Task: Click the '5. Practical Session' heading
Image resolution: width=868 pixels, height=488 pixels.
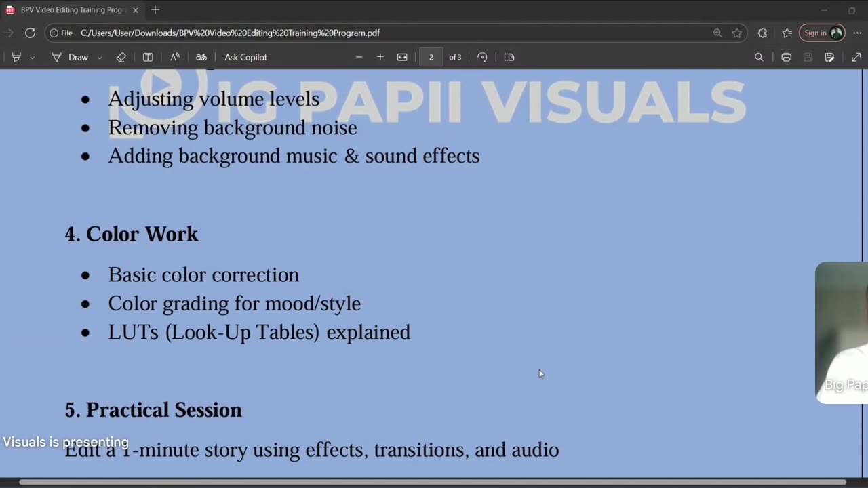Action: click(x=153, y=410)
